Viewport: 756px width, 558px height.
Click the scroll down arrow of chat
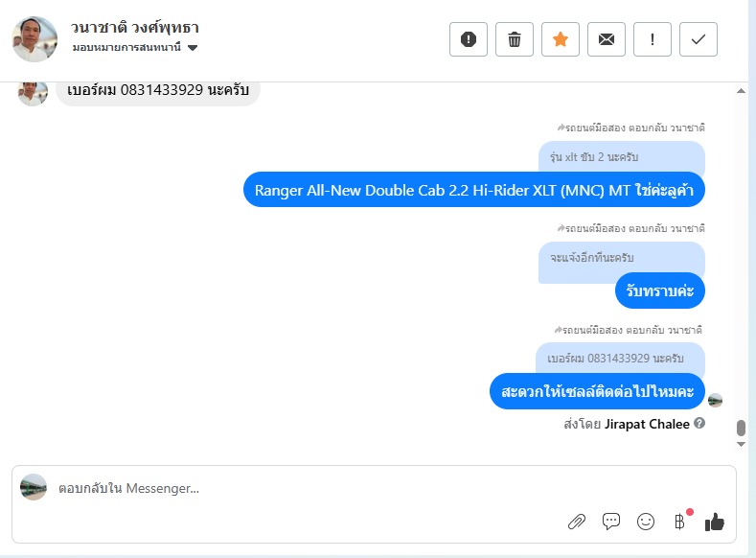tap(741, 444)
